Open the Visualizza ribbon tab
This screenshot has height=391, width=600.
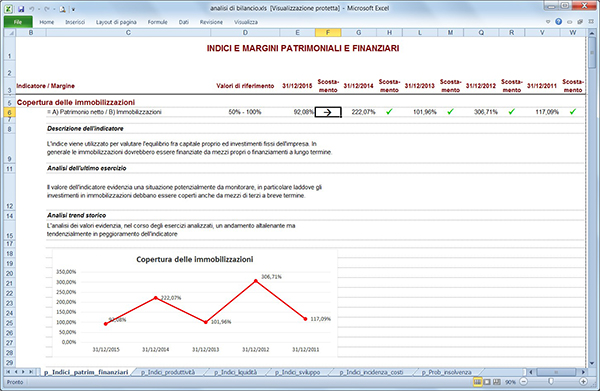click(x=246, y=22)
